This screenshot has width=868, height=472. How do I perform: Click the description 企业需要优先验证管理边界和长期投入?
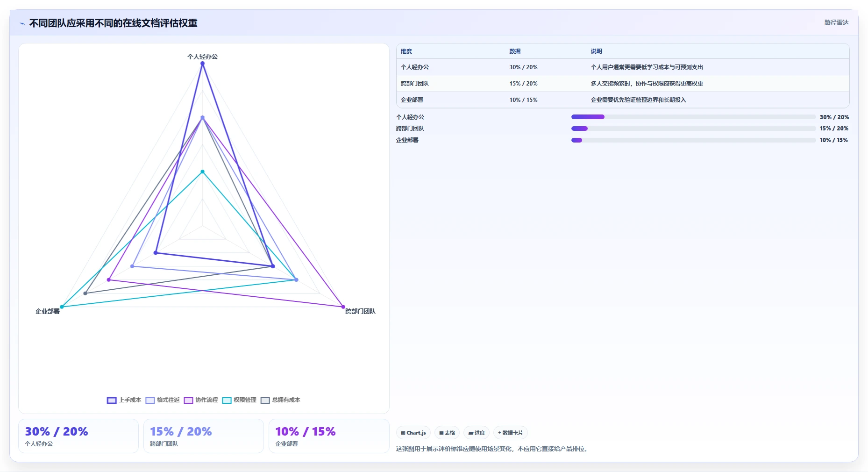coord(638,100)
